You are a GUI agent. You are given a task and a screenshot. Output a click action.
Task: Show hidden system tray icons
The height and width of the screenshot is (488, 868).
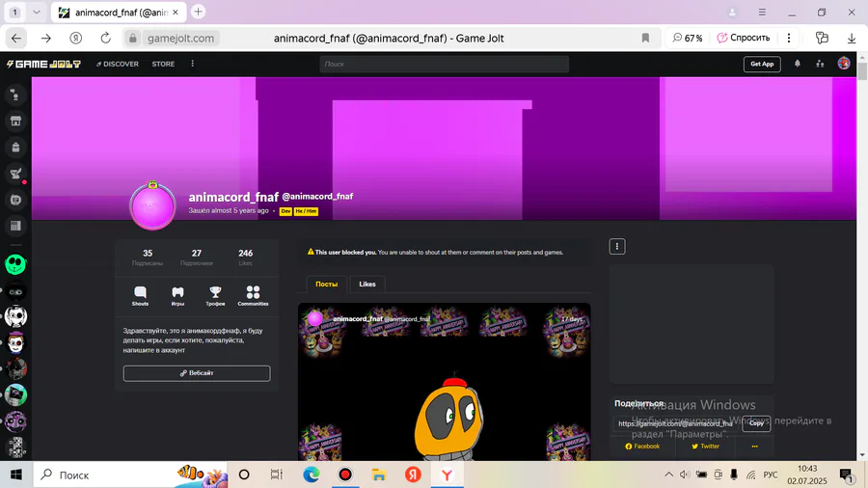[x=668, y=474]
